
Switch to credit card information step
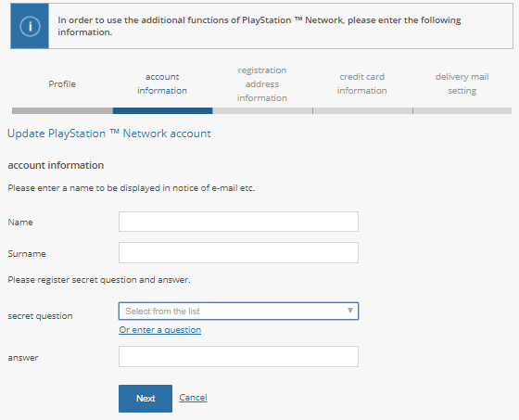click(362, 83)
